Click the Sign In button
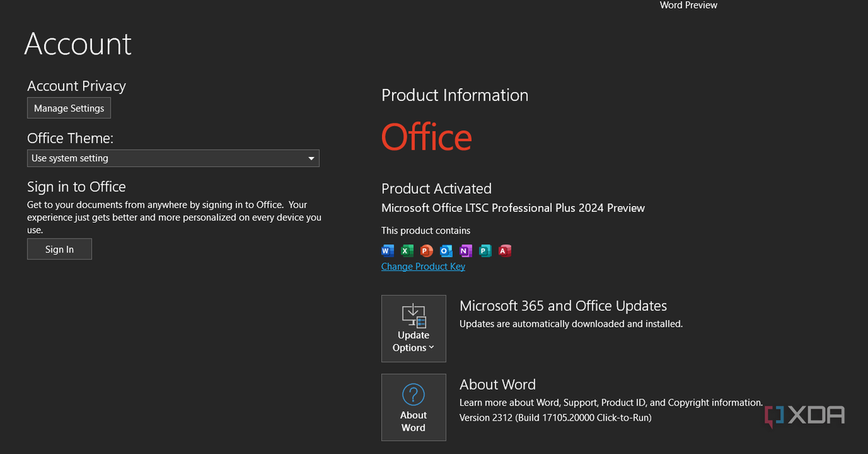Viewport: 868px width, 454px height. [x=59, y=249]
